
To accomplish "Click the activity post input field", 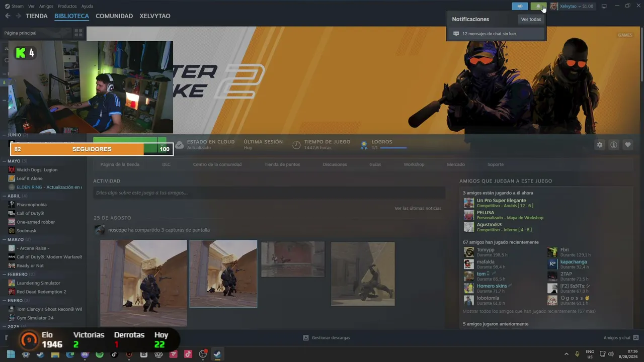I will click(269, 193).
